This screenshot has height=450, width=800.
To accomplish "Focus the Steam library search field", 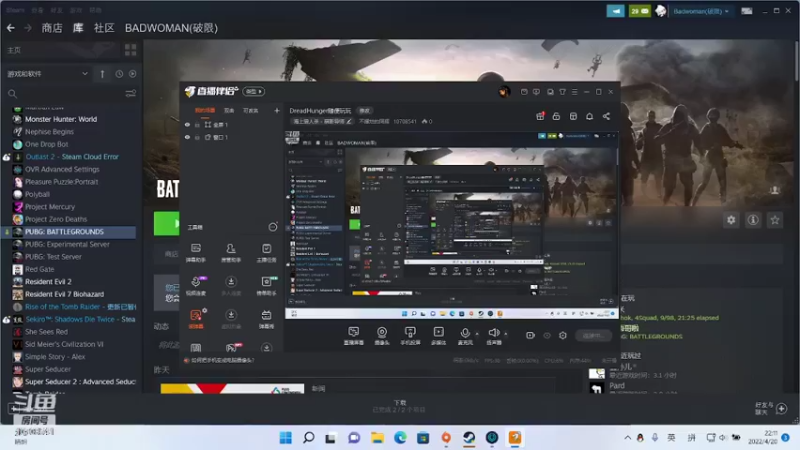I will point(64,93).
